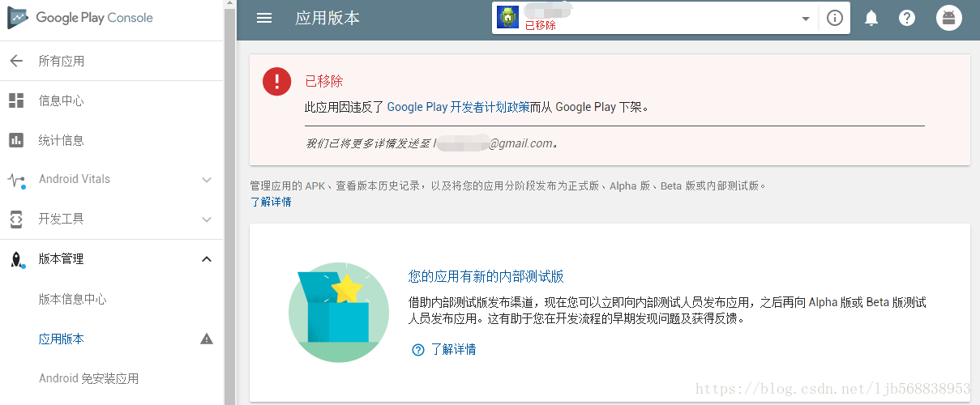Open the help question mark icon
The height and width of the screenshot is (405, 980).
[x=907, y=18]
